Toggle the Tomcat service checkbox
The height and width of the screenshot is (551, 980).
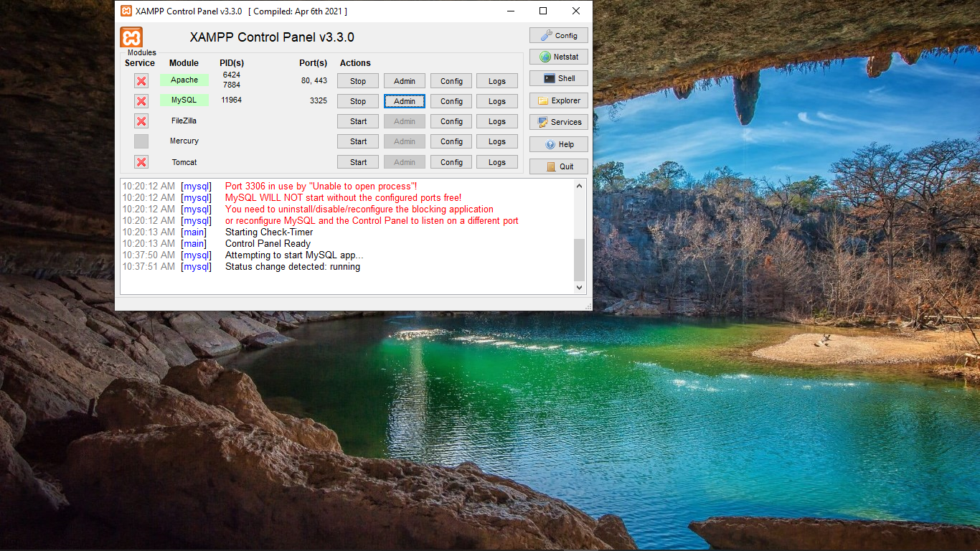tap(141, 162)
